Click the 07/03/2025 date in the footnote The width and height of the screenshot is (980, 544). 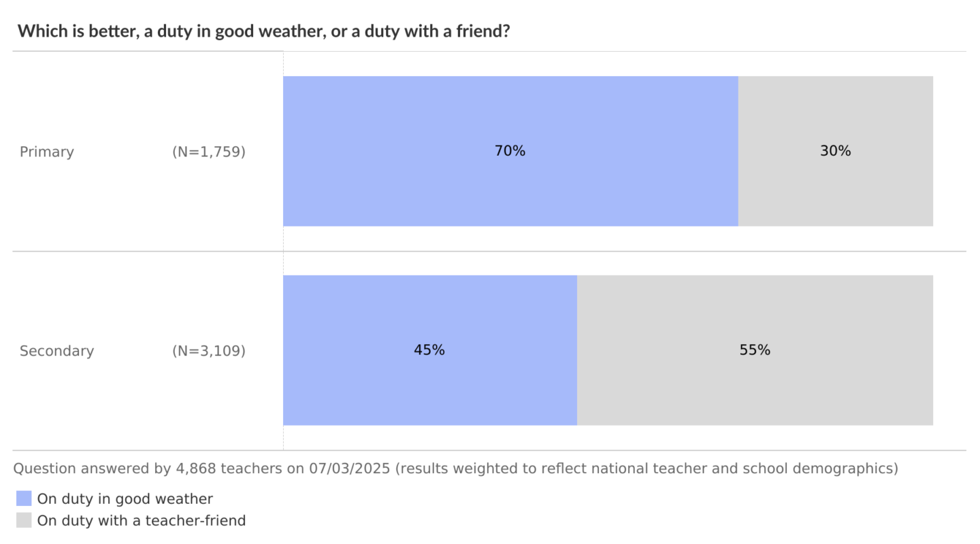click(x=349, y=469)
